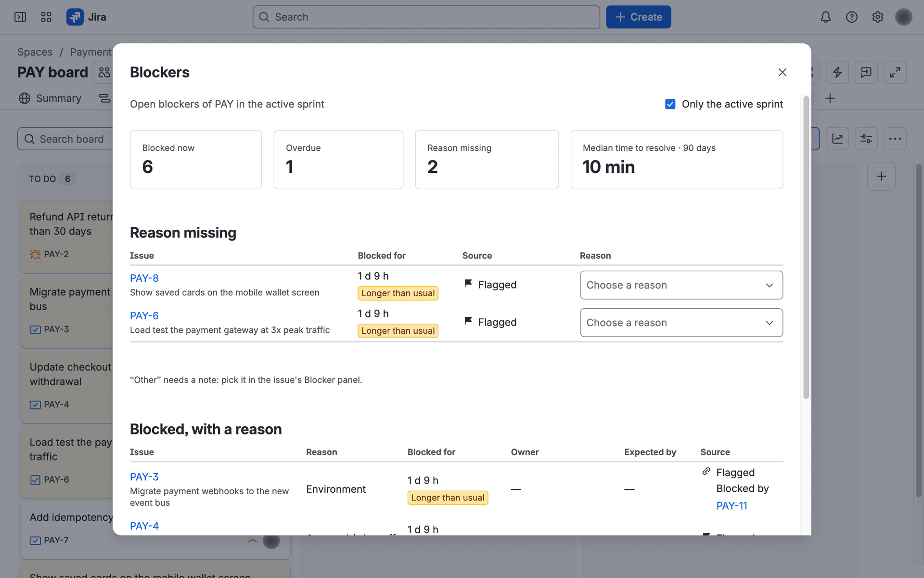Click the Create button
Screen dimensions: 924x578
pos(639,17)
